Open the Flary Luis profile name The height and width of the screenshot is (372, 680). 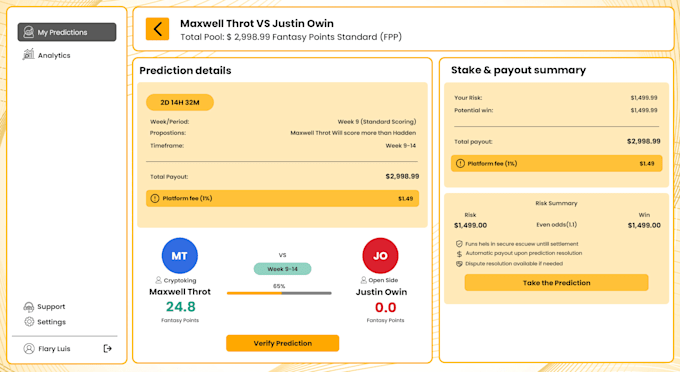tap(54, 349)
